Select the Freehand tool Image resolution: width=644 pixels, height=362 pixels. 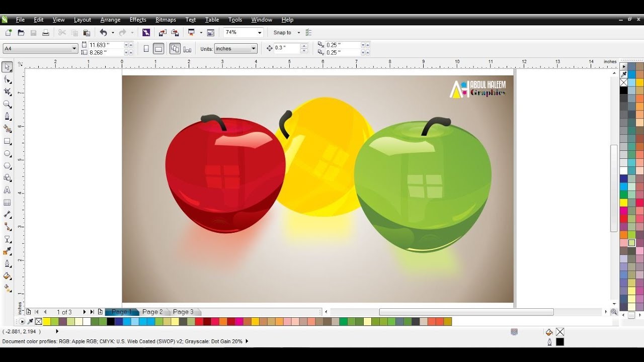(x=7, y=116)
